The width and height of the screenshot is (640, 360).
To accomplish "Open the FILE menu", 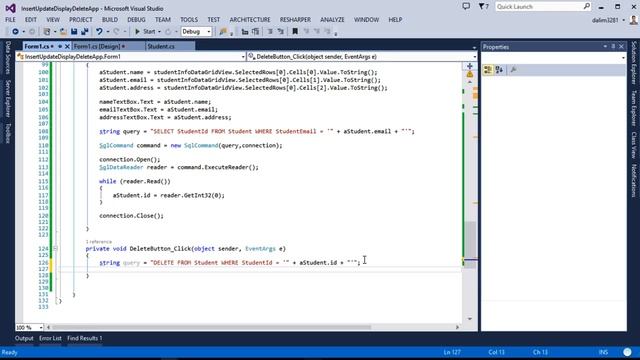I will click(10, 20).
